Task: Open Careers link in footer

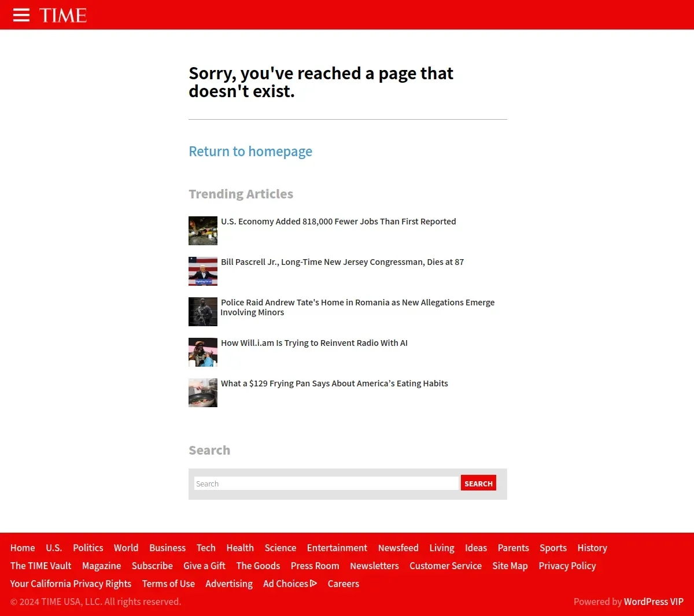Action: [344, 584]
